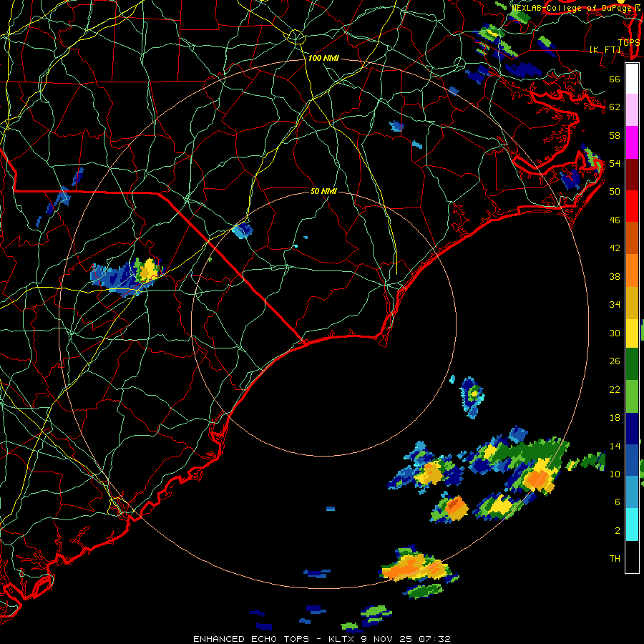Click the '30' legend value
Viewport: 644px width, 644px height.
pyautogui.click(x=615, y=333)
